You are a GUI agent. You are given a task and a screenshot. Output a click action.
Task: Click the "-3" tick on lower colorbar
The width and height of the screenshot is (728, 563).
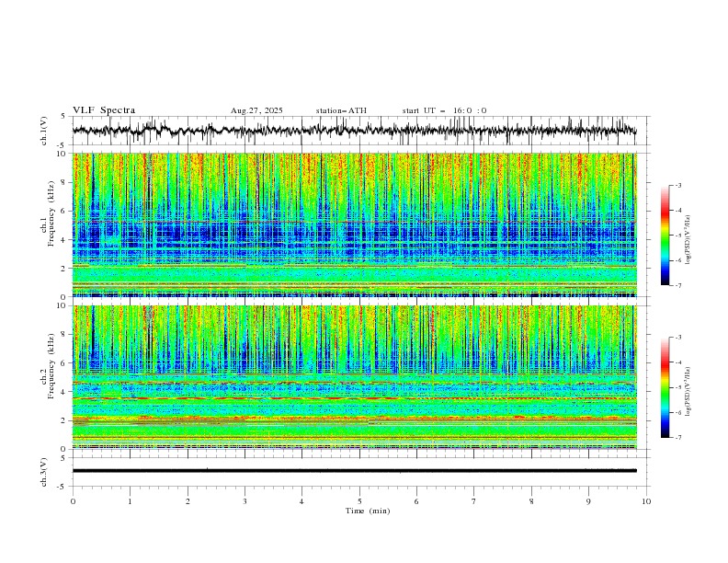point(678,338)
